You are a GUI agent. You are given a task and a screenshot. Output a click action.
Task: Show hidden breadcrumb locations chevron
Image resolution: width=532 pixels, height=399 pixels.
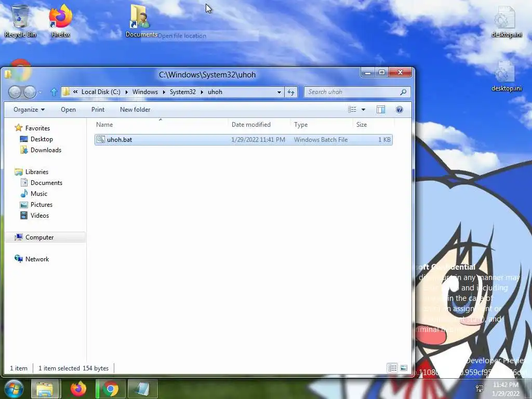[75, 92]
